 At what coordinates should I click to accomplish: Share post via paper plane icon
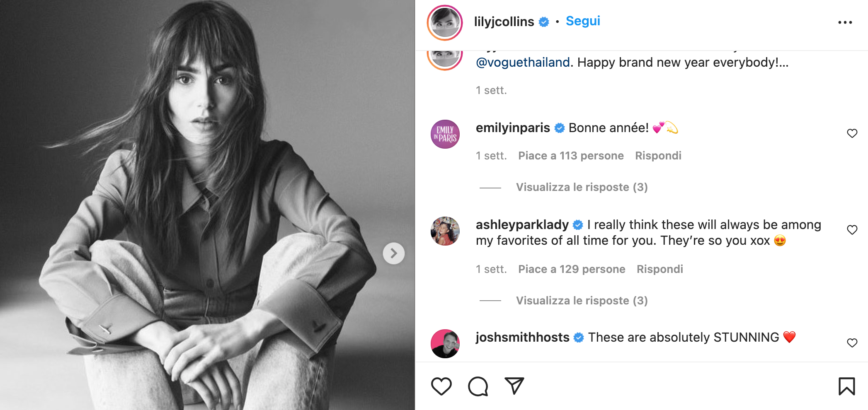click(514, 386)
